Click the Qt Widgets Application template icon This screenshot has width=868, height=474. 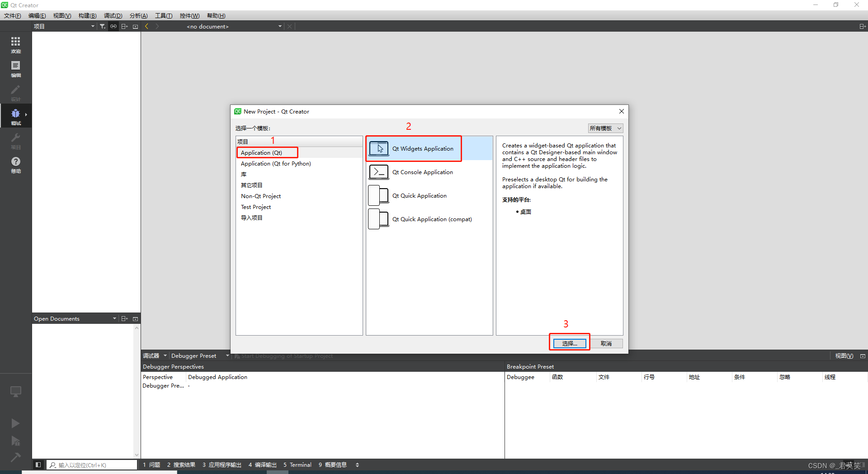(x=379, y=148)
